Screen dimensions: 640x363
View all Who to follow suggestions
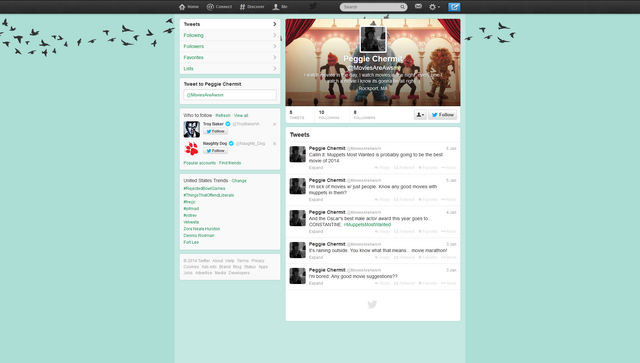click(241, 116)
